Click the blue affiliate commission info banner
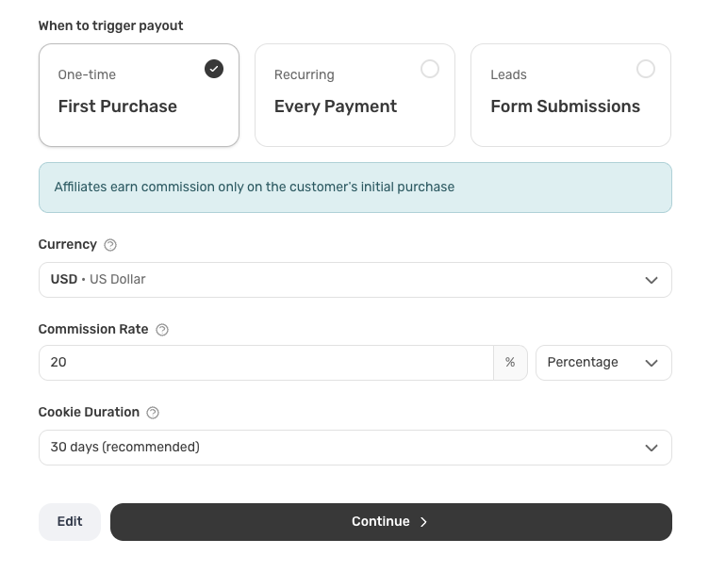 [355, 188]
